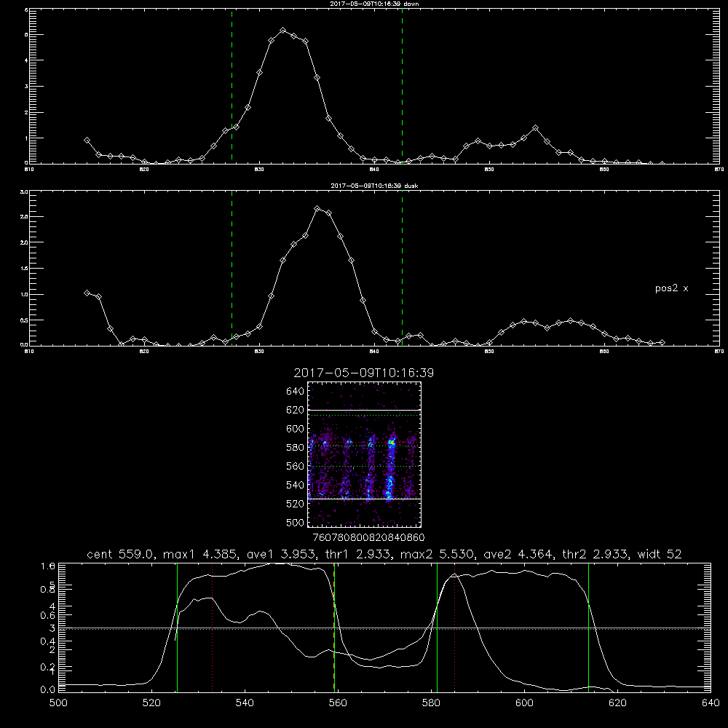Click the brightest vertical streak in spectral image
Screen dimensions: 728x728
[x=390, y=467]
